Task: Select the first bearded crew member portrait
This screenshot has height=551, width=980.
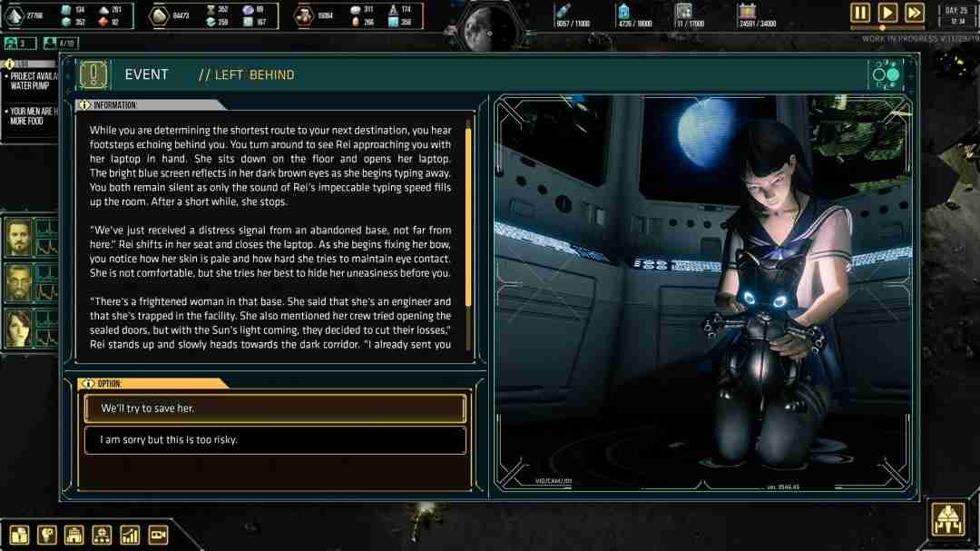Action: [19, 237]
